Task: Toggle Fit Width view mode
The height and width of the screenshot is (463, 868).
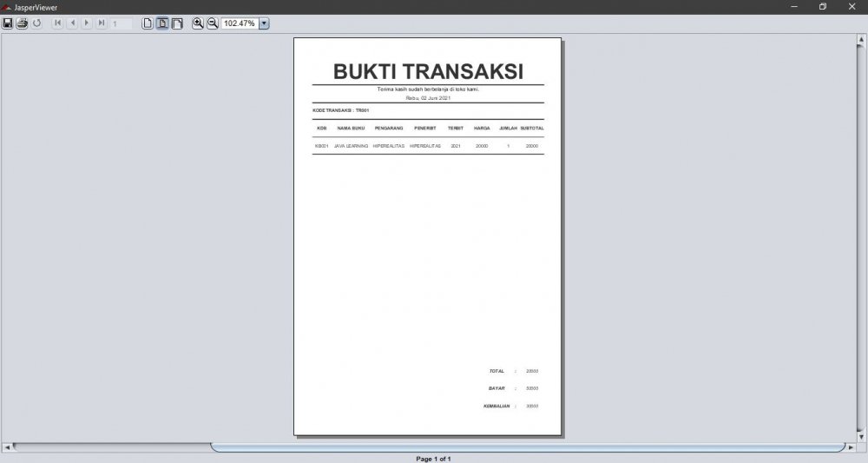Action: click(177, 23)
